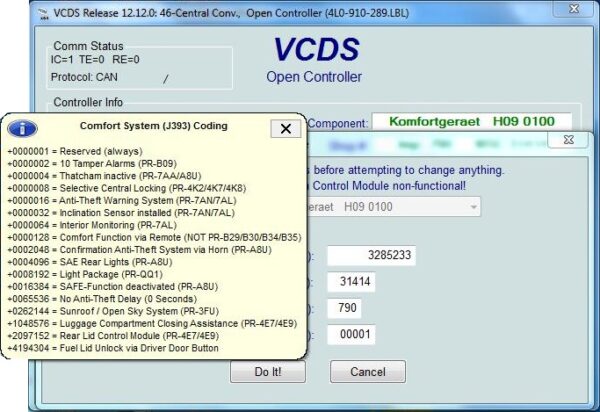Click the blue info icon in coding popup
The image size is (600, 412).
coord(22,128)
